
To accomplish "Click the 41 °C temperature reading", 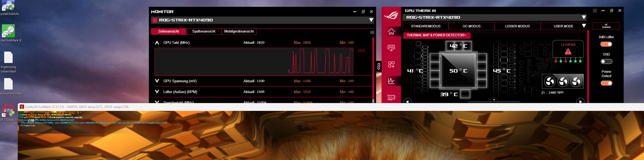I will (x=415, y=71).
